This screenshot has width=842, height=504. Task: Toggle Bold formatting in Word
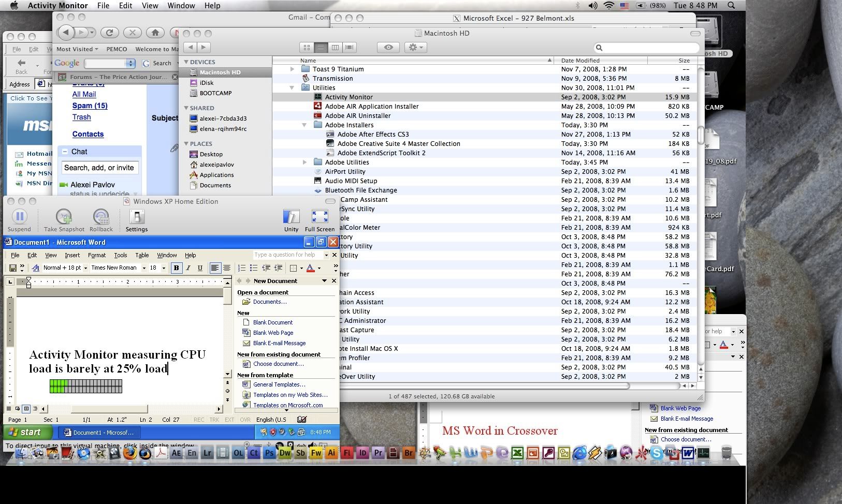(176, 268)
